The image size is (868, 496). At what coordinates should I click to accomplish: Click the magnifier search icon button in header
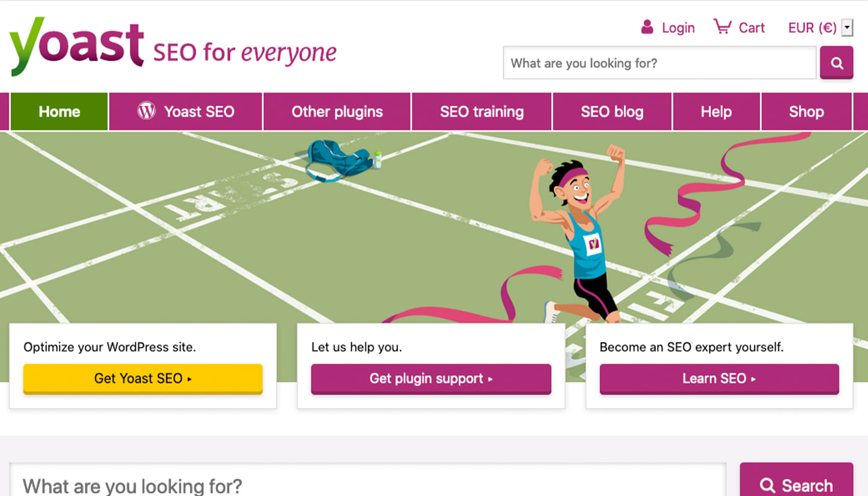(x=836, y=63)
